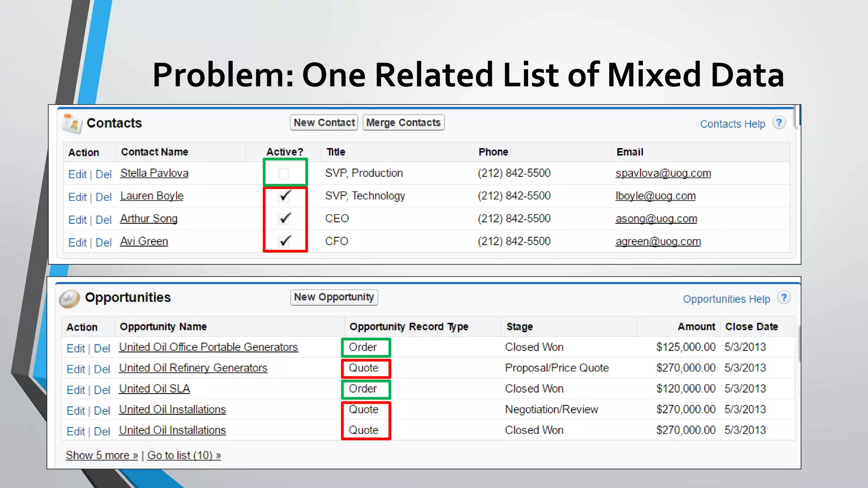
Task: Click the New Opportunity button
Action: [x=334, y=297]
